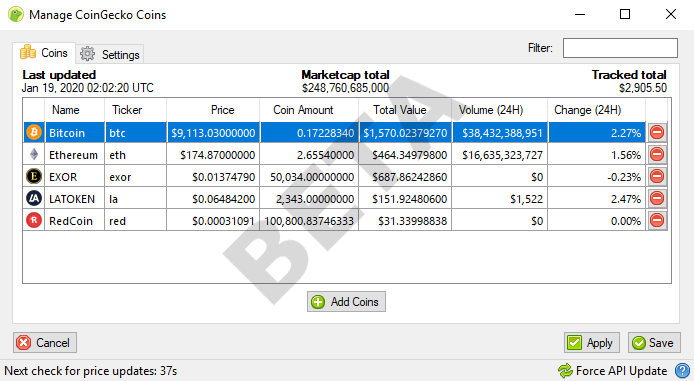Click the Bitcoin orange coin logo
This screenshot has height=381, width=694.
pos(34,132)
